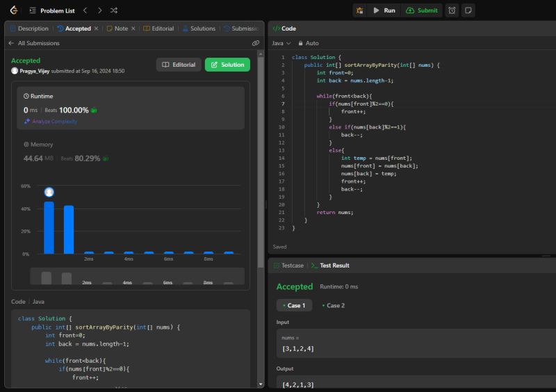Click the LeetCode logo icon

(x=14, y=10)
